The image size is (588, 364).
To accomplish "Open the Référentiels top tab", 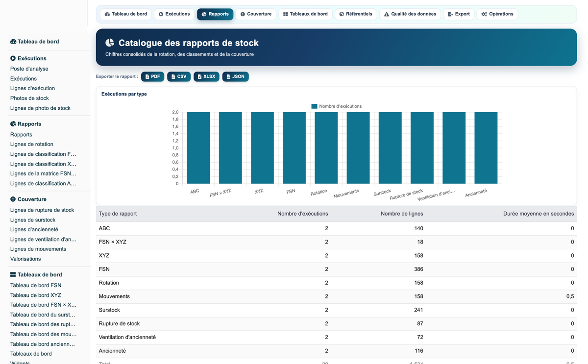I will point(356,14).
